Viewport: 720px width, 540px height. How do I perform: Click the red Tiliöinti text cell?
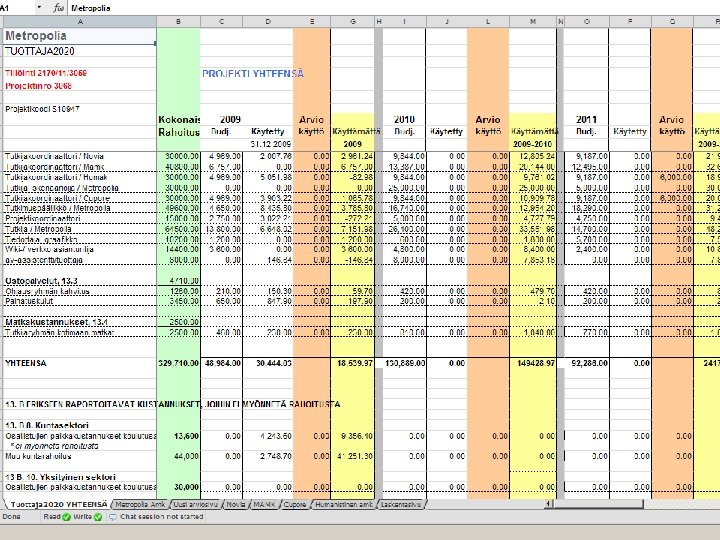point(80,73)
